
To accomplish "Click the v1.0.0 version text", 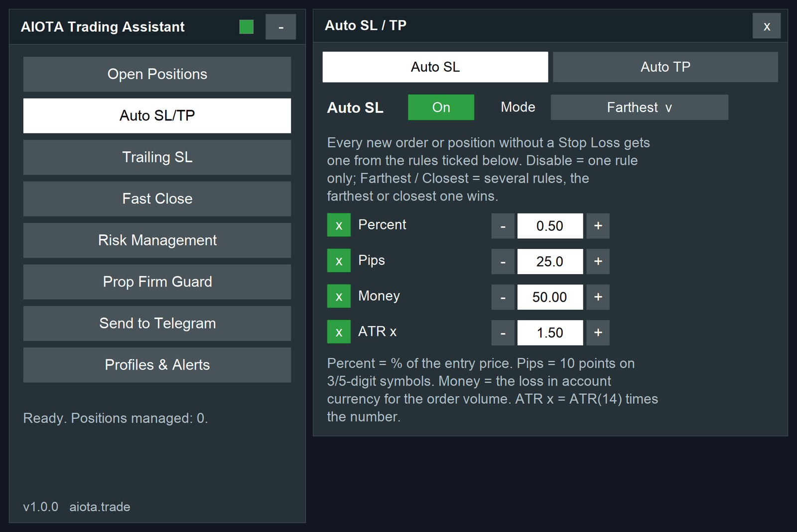I will point(41,507).
